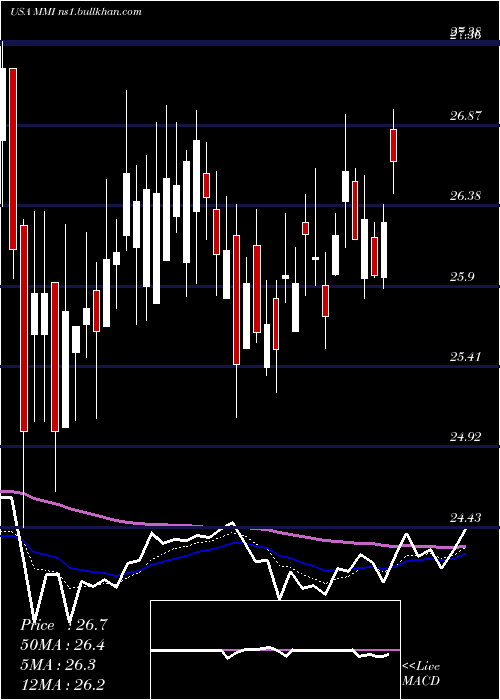Click the 24.92 price axis label

pos(466,437)
